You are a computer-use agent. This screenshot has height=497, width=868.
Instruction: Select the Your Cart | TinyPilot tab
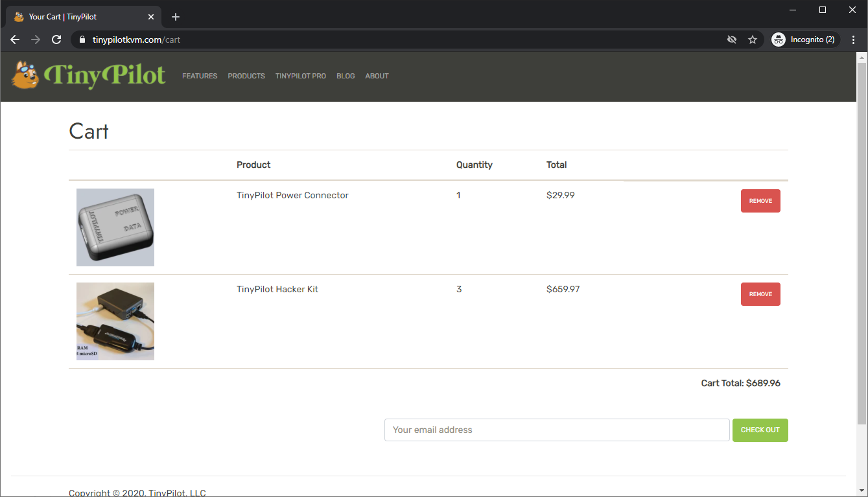[x=84, y=16]
